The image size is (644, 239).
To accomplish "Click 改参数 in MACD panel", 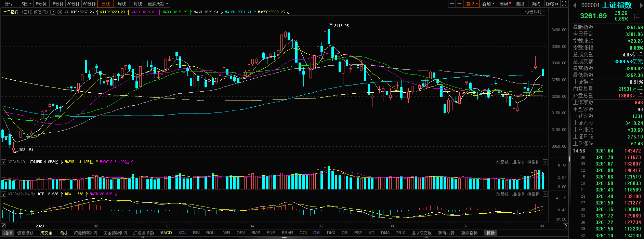I will [502, 194].
